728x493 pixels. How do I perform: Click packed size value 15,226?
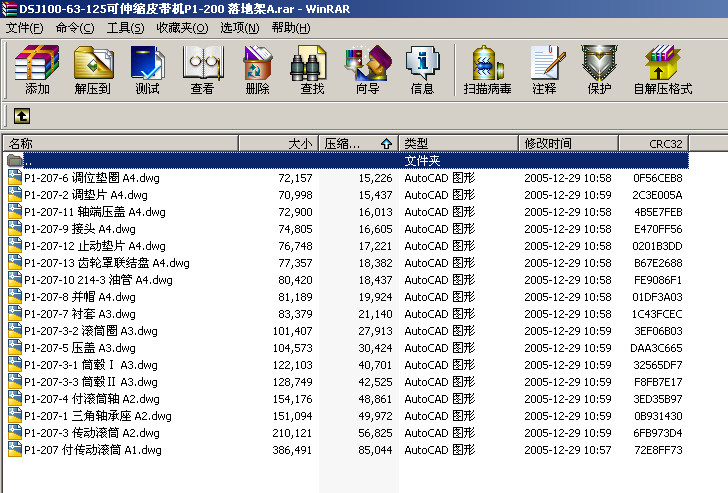tap(375, 178)
